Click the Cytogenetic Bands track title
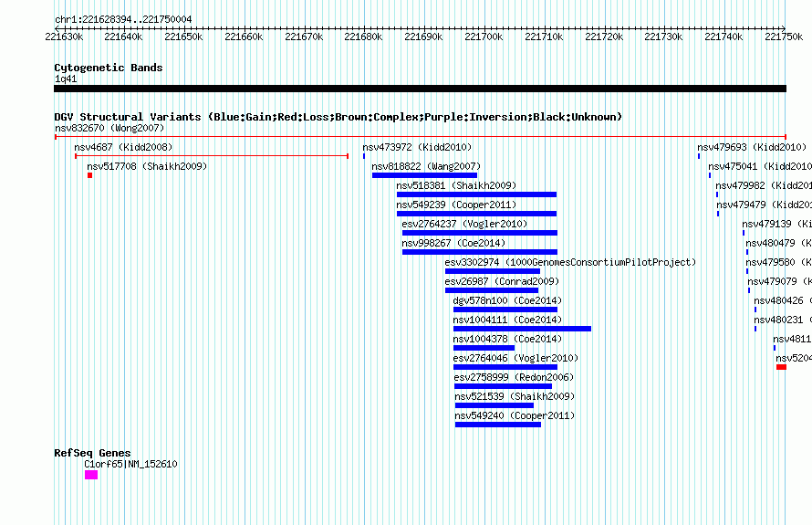Image resolution: width=812 pixels, height=525 pixels. pyautogui.click(x=109, y=68)
